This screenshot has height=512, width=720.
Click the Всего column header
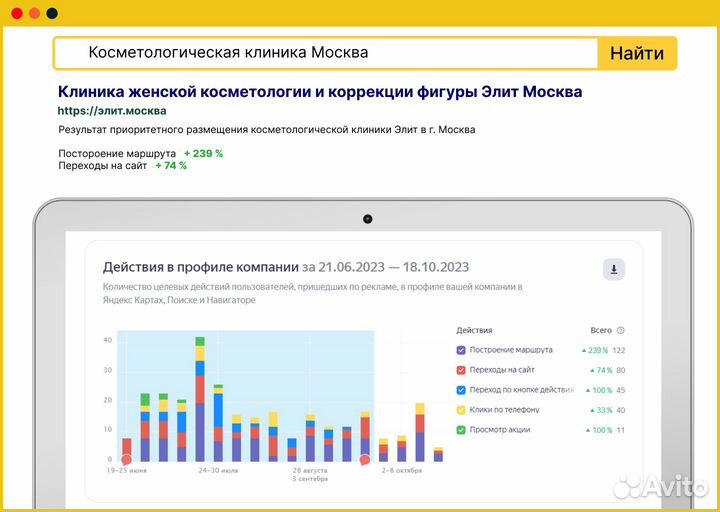click(601, 330)
